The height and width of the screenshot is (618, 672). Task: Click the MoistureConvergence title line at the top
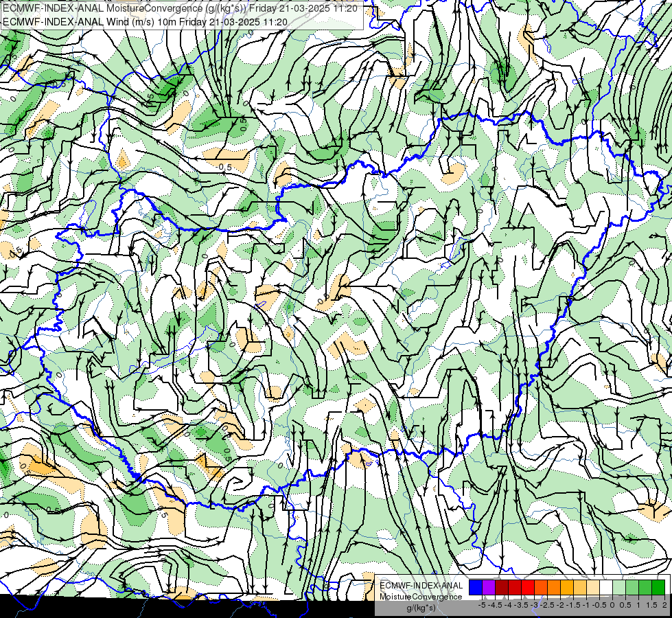[180, 8]
